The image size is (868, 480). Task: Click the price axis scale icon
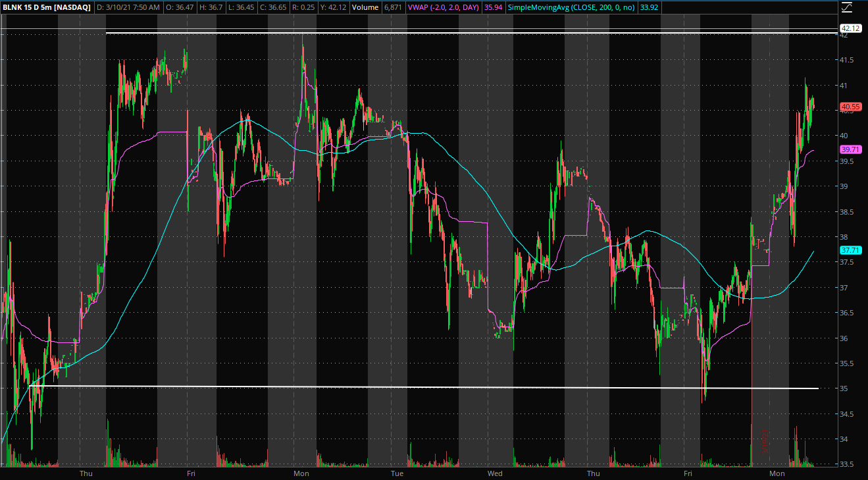click(847, 8)
